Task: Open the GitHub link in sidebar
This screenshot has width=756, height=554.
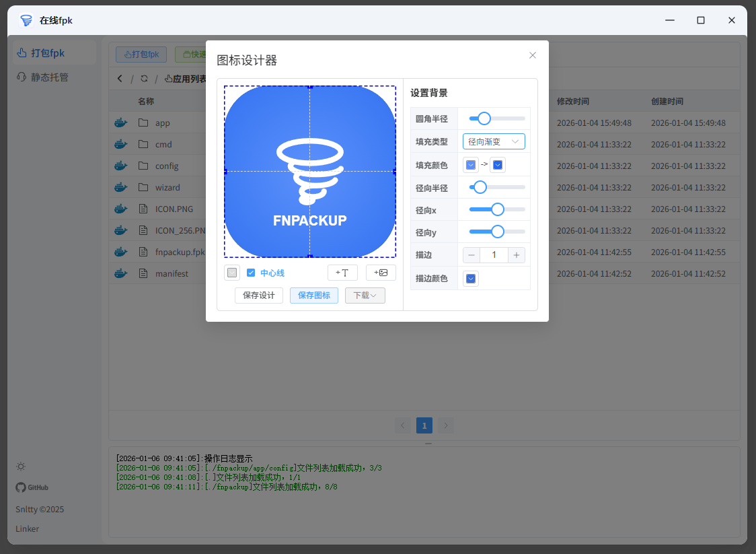Action: pos(32,487)
